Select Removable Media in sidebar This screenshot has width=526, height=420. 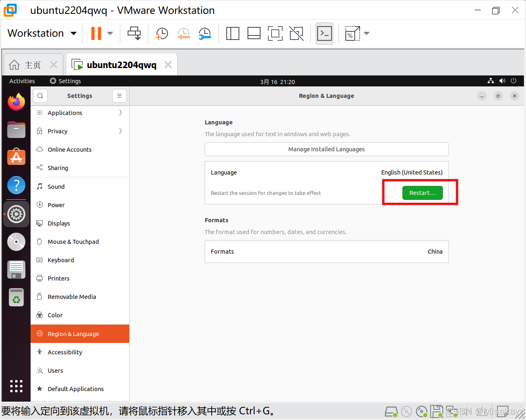80,297
